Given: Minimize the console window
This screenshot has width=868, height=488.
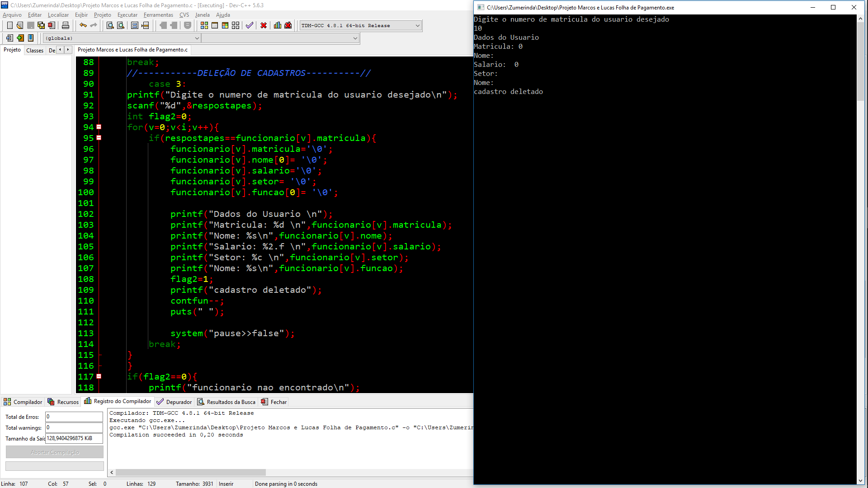Looking at the screenshot, I should [813, 7].
